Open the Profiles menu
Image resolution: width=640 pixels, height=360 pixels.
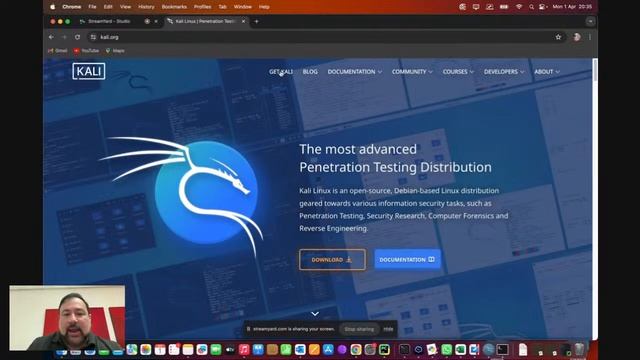point(202,7)
